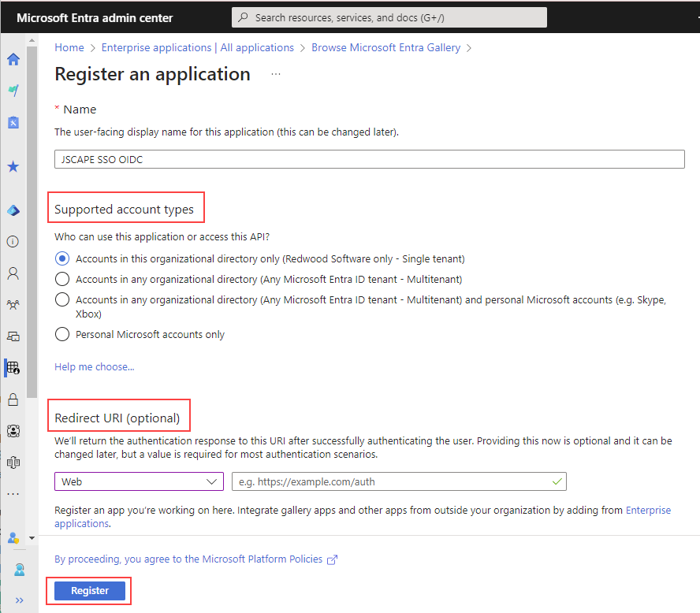Image resolution: width=700 pixels, height=613 pixels.
Task: Click the Redirect URI input field
Action: pyautogui.click(x=399, y=481)
